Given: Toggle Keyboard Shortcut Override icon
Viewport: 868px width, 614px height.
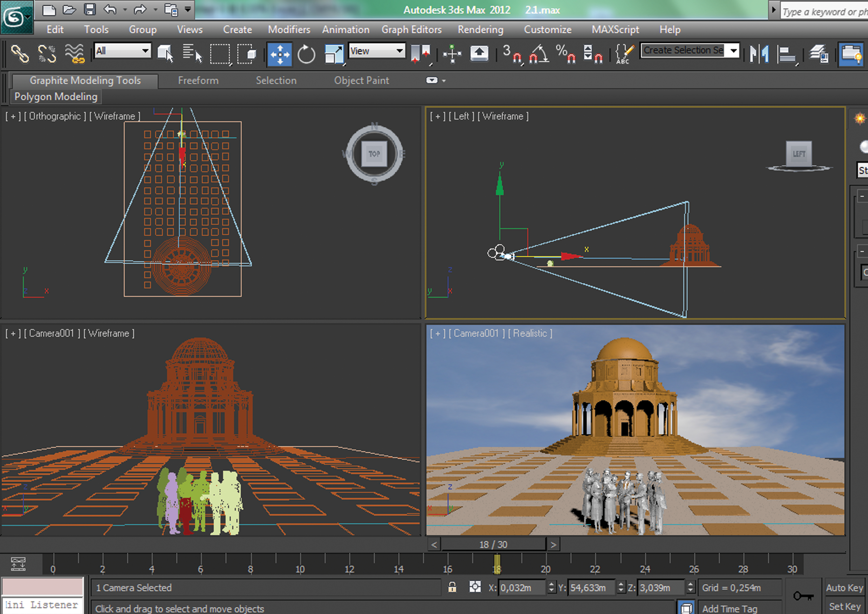Looking at the screenshot, I should coord(479,54).
